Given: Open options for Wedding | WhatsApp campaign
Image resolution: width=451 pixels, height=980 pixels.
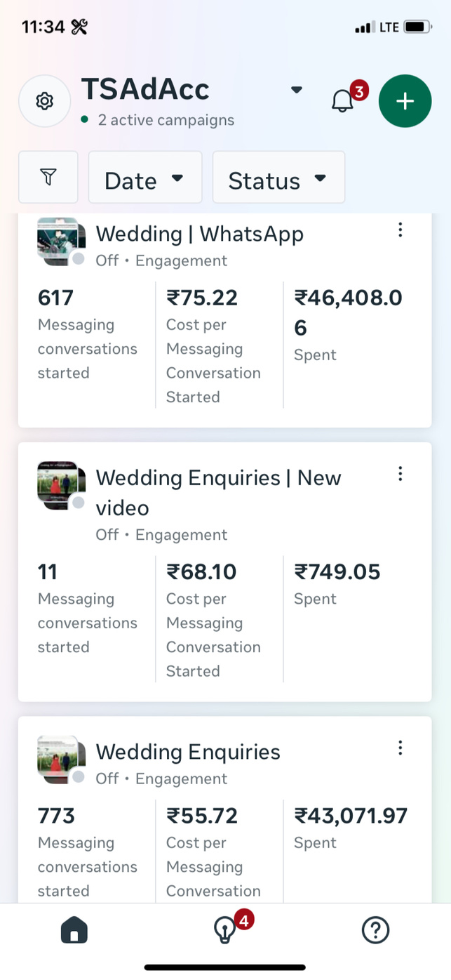Looking at the screenshot, I should point(400,230).
